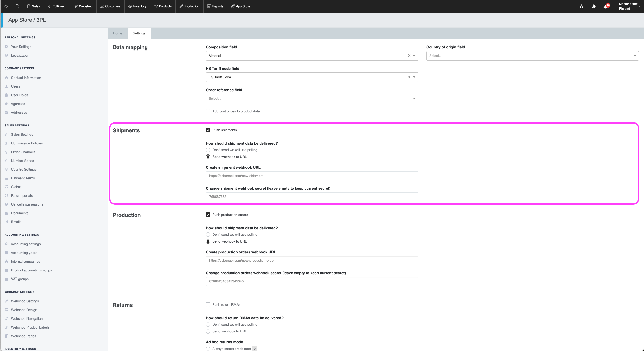
Task: Open Commission Policies in the sidebar
Action: (x=27, y=143)
